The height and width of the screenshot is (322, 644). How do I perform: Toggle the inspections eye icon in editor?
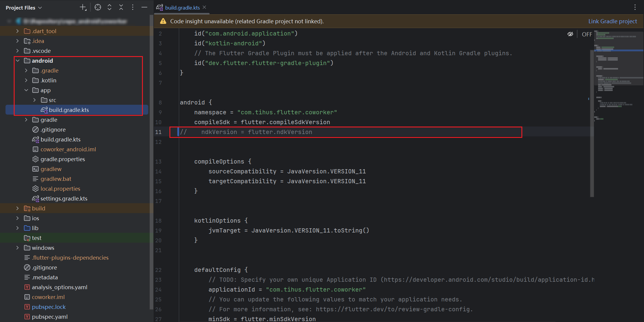[570, 34]
